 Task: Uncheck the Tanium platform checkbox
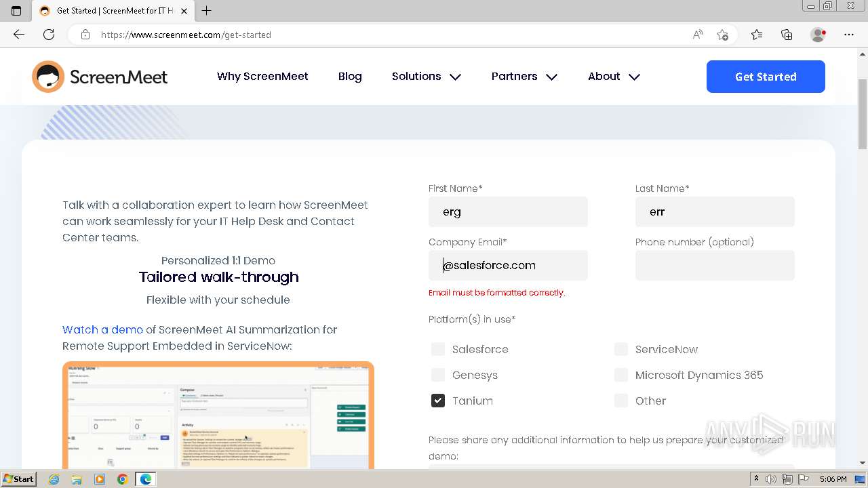438,401
